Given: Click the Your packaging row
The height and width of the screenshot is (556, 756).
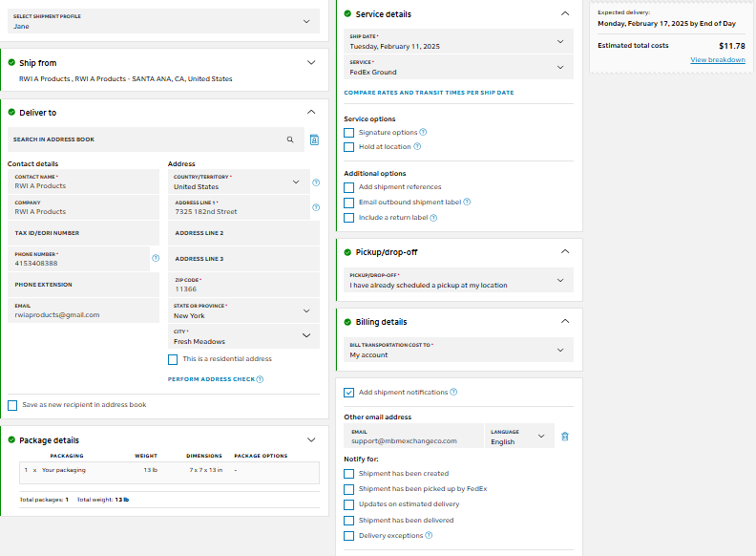Looking at the screenshot, I should pos(169,473).
